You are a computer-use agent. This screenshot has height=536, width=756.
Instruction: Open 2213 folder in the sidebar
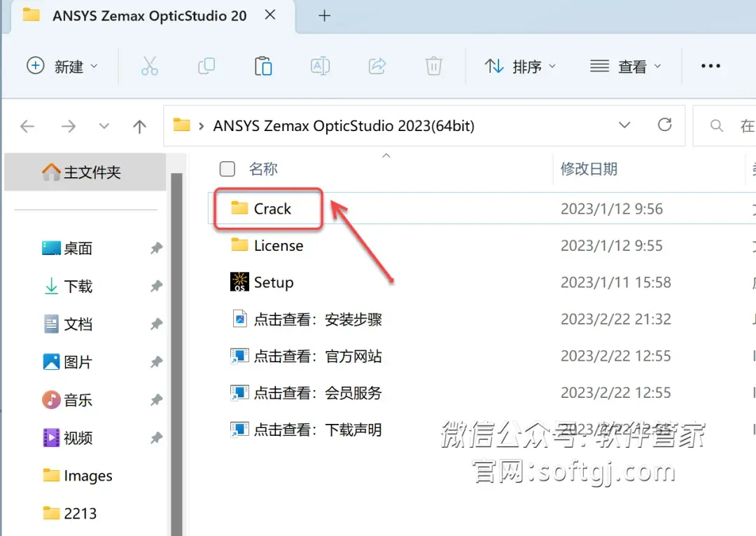pyautogui.click(x=70, y=514)
